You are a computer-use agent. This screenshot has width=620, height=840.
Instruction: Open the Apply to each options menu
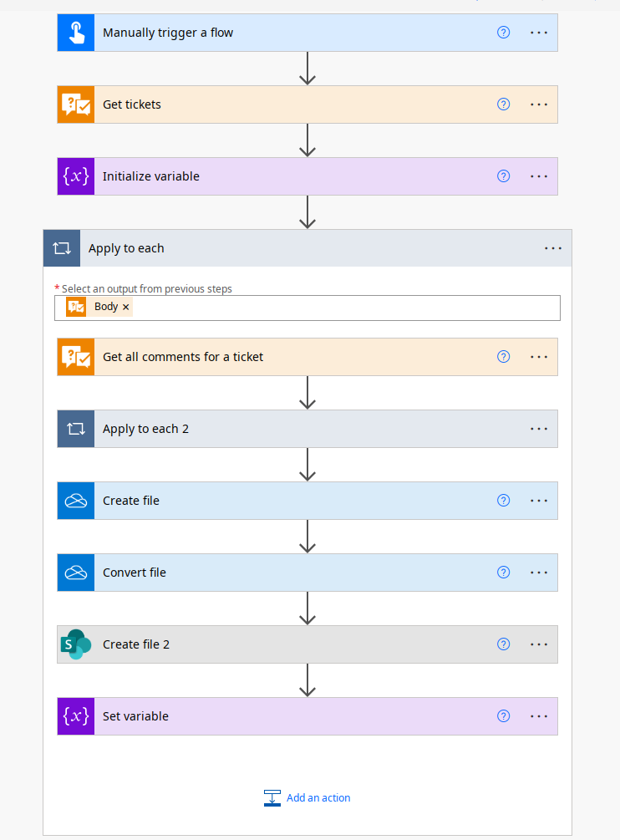coord(553,248)
